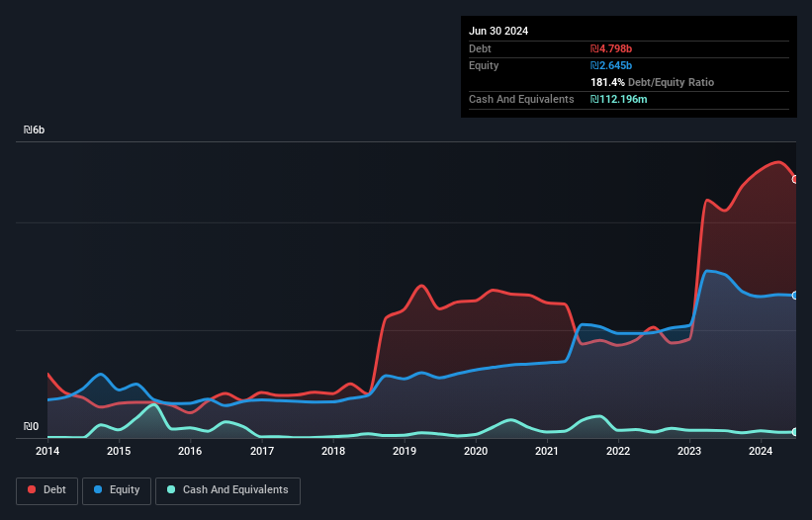Click the 2024 x-axis label
This screenshot has height=520, width=812.
pos(761,451)
